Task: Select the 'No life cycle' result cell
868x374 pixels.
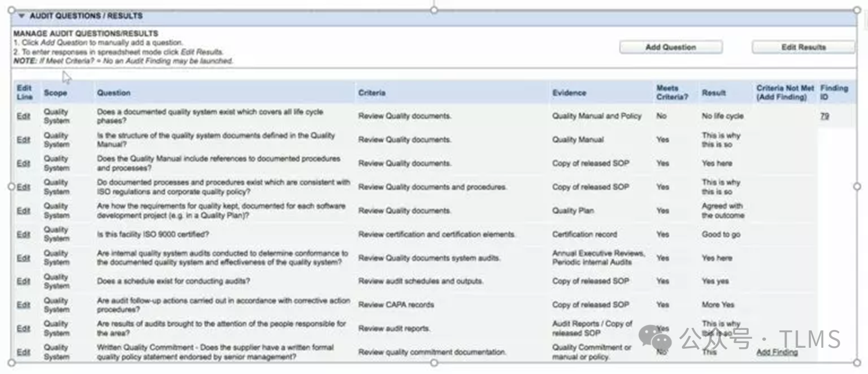Action: point(722,116)
